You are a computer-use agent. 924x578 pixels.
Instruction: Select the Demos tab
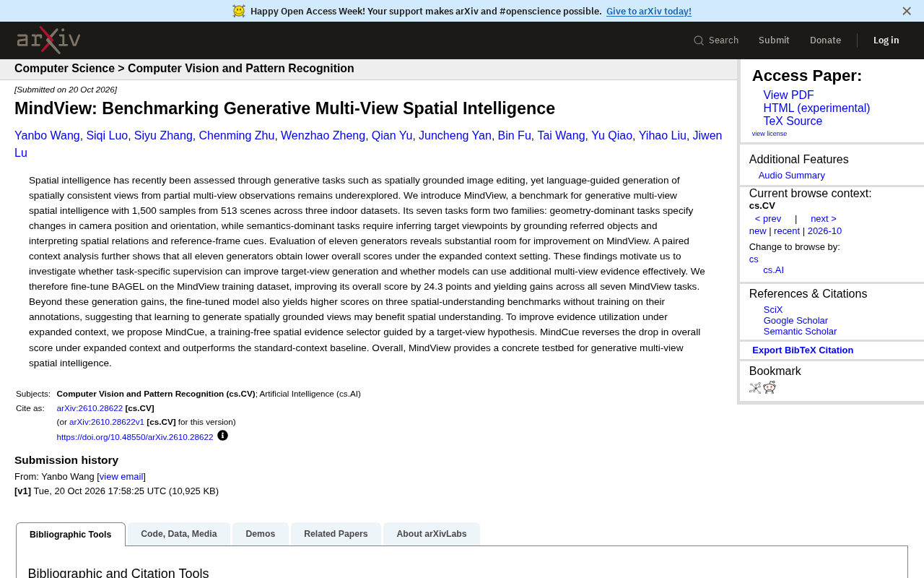coord(261,534)
